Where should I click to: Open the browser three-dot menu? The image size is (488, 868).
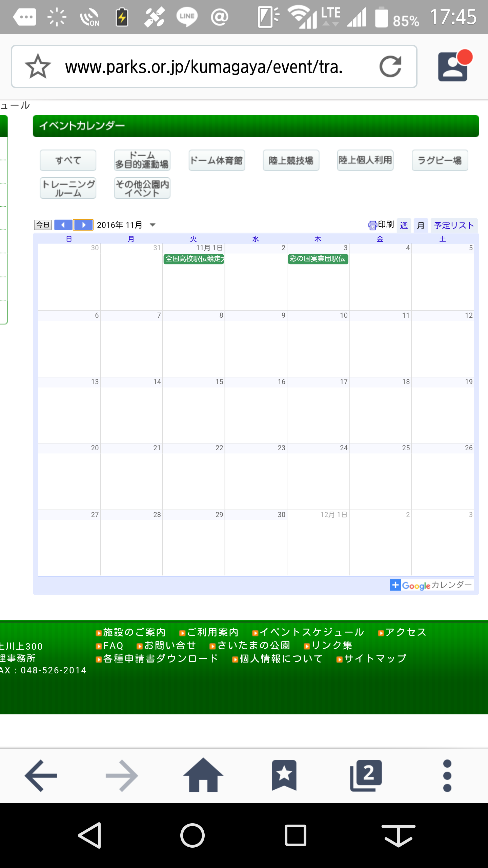click(447, 775)
